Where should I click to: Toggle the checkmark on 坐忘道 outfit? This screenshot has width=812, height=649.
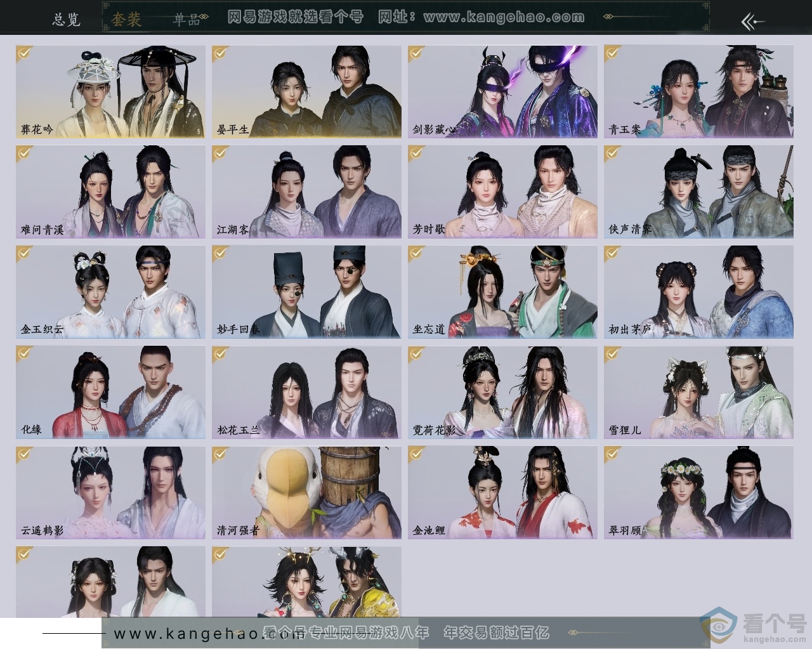click(x=417, y=254)
